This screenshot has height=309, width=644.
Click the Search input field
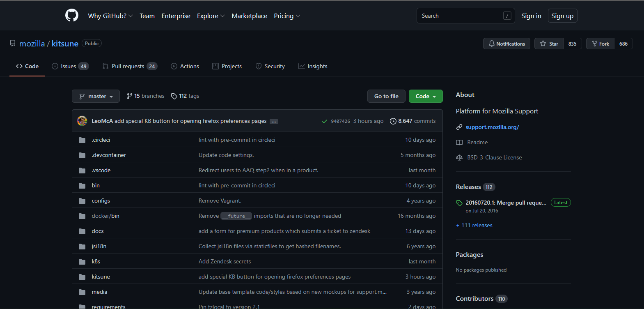[466, 16]
